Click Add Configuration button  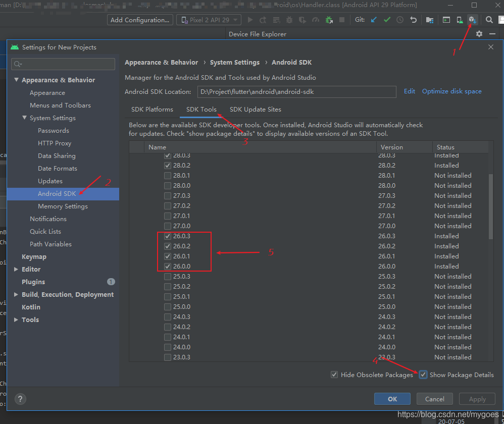[140, 20]
